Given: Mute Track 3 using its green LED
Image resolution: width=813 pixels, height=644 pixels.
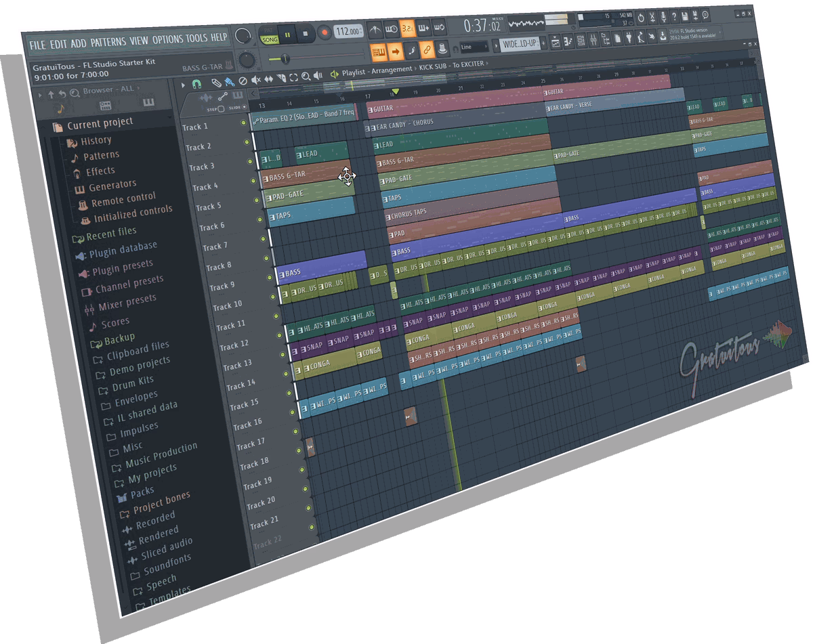Looking at the screenshot, I should 250,161.
